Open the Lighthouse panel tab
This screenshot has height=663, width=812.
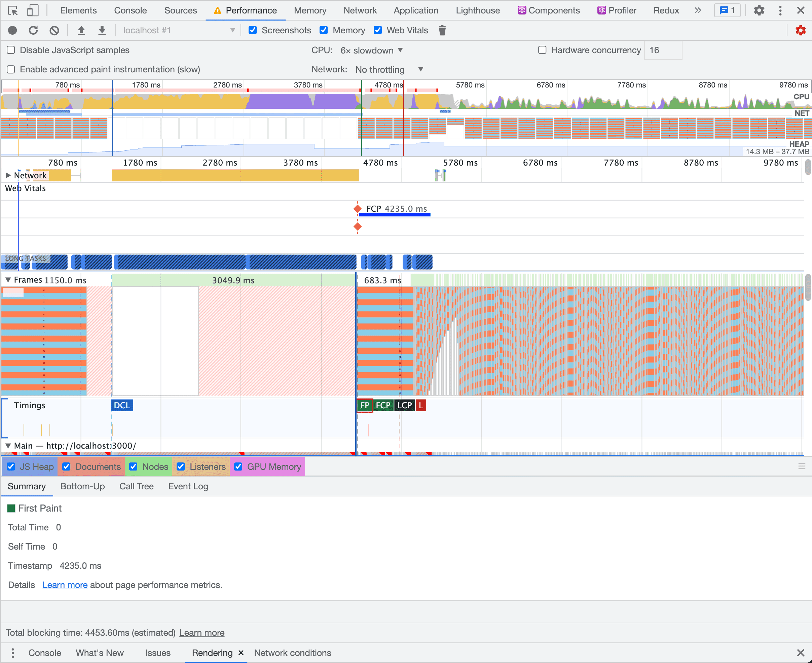point(478,10)
